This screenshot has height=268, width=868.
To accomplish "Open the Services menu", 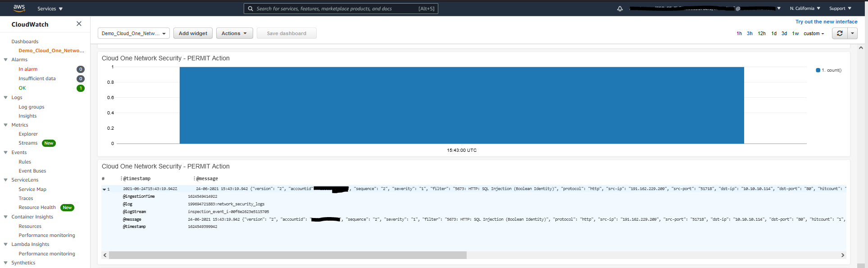I will 50,9.
